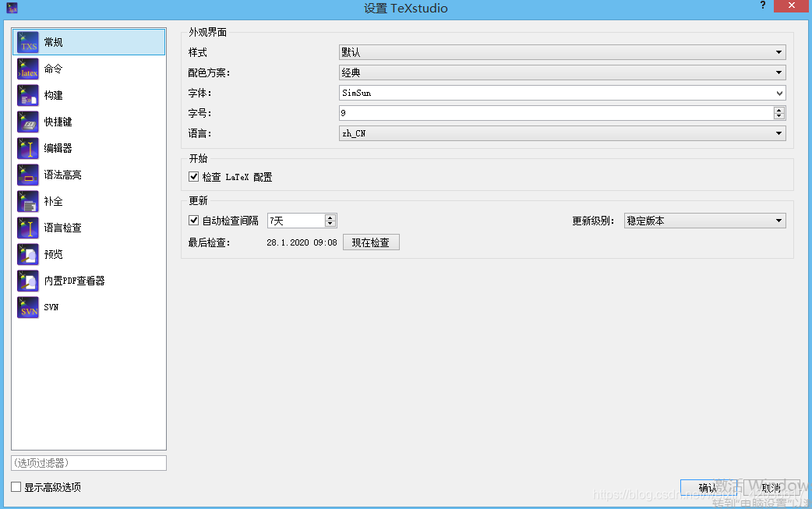Select the 语言检查 page label
The width and height of the screenshot is (812, 509).
(62, 228)
